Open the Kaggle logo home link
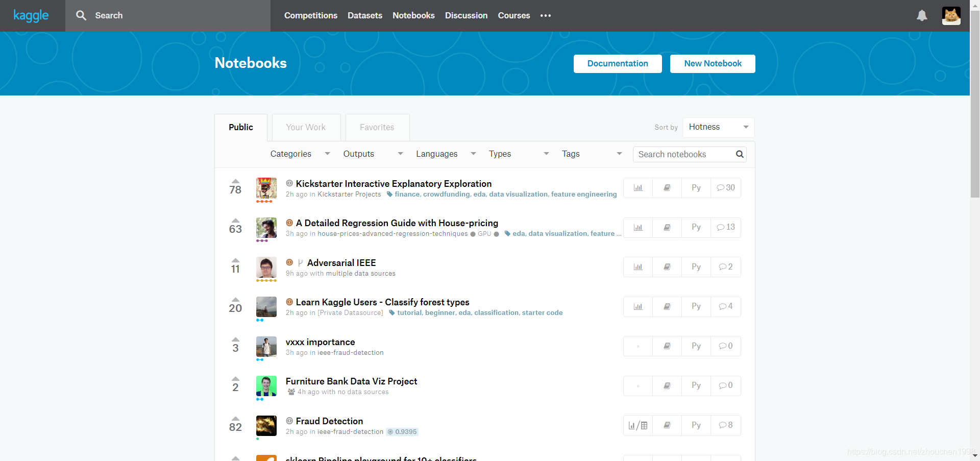The width and height of the screenshot is (980, 461). [31, 15]
